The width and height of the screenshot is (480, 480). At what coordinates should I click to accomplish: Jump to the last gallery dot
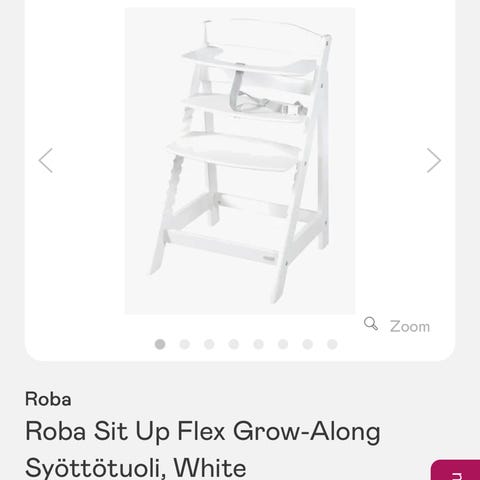click(x=332, y=344)
